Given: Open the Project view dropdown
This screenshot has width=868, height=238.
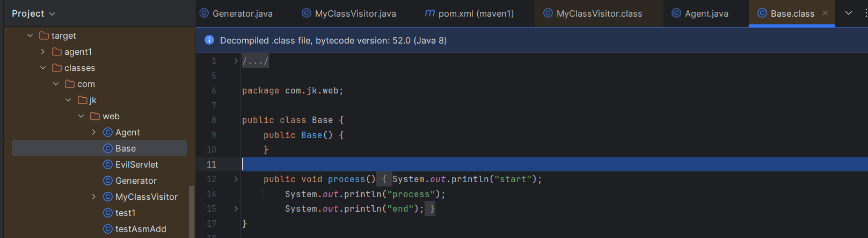Looking at the screenshot, I should [33, 13].
